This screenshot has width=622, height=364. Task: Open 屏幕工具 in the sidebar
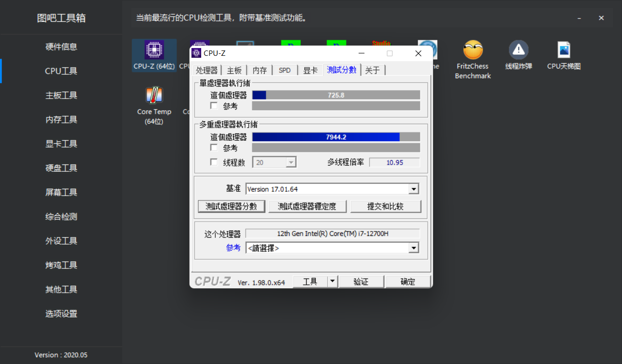tap(61, 192)
